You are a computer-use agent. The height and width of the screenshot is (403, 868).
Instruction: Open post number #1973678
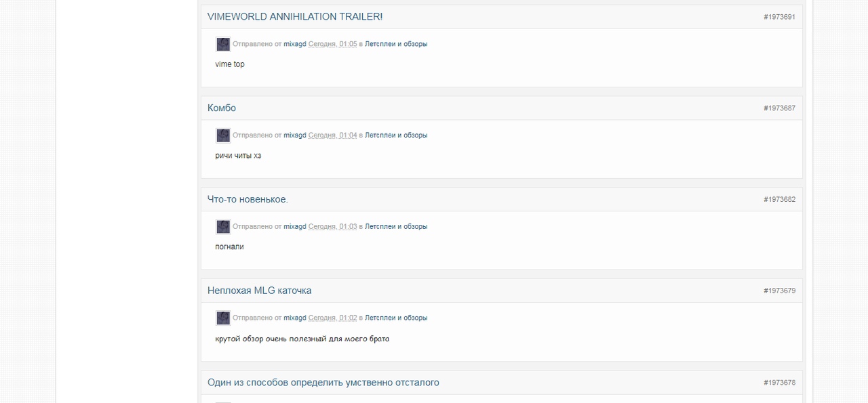click(779, 383)
